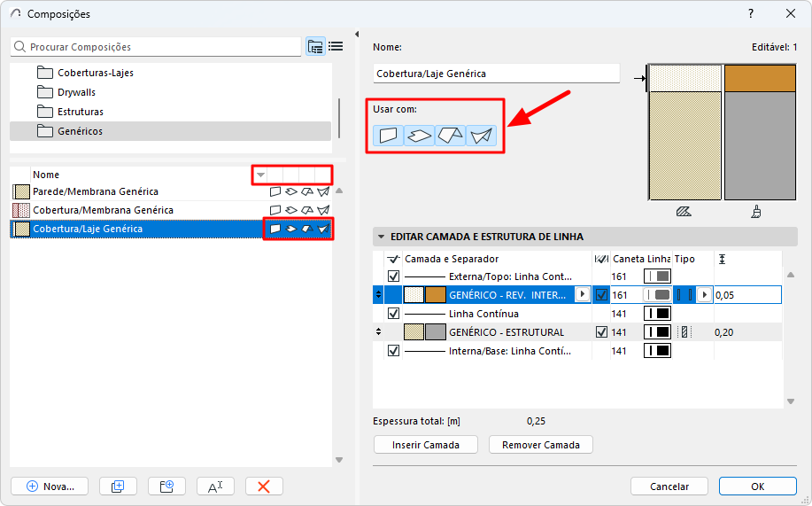Click the Inserir Camada button
The height and width of the screenshot is (506, 812).
point(426,445)
